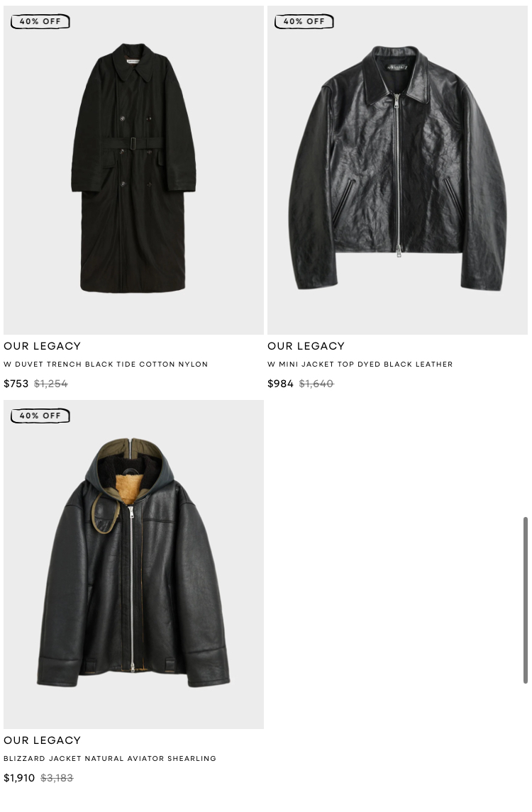The width and height of the screenshot is (532, 812).
Task: Select W Duvet Trench Black Tide Cotton Nylon title
Action: pyautogui.click(x=106, y=364)
